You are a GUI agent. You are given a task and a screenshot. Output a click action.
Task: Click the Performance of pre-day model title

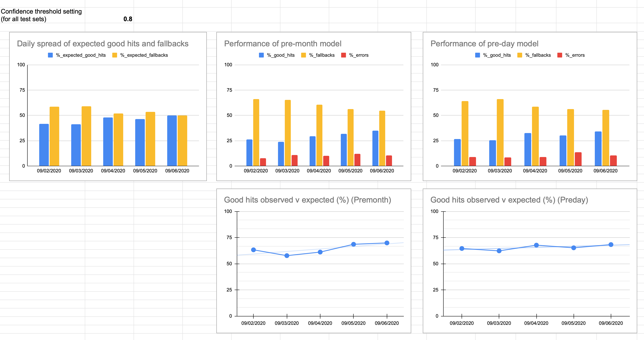(484, 44)
